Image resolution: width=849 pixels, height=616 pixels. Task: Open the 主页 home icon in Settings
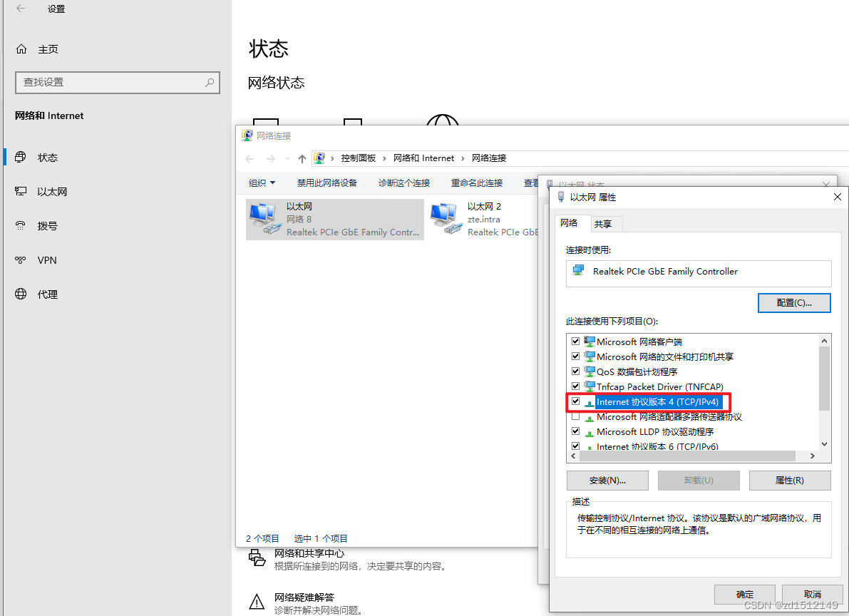(x=21, y=49)
